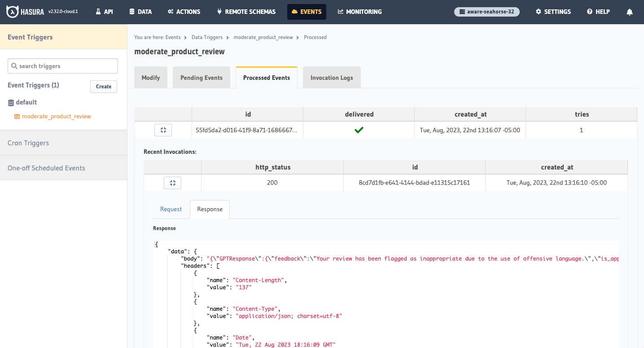Open the MONITORING section

[x=359, y=12]
